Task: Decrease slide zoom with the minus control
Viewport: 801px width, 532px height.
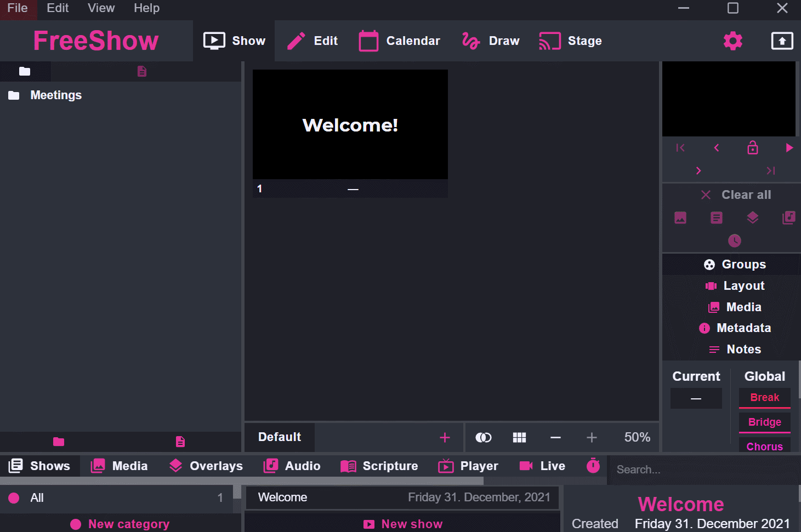Action: 555,437
